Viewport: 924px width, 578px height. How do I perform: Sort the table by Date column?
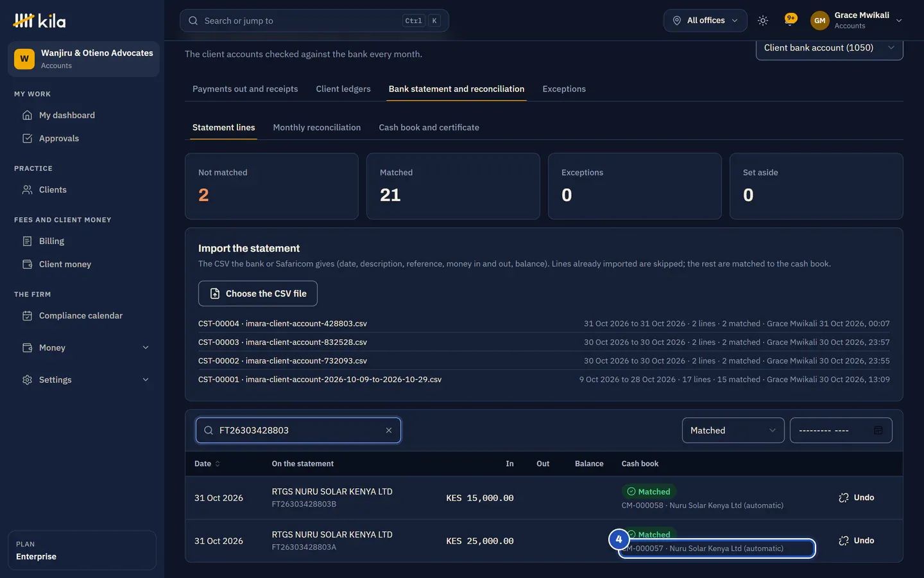(207, 464)
